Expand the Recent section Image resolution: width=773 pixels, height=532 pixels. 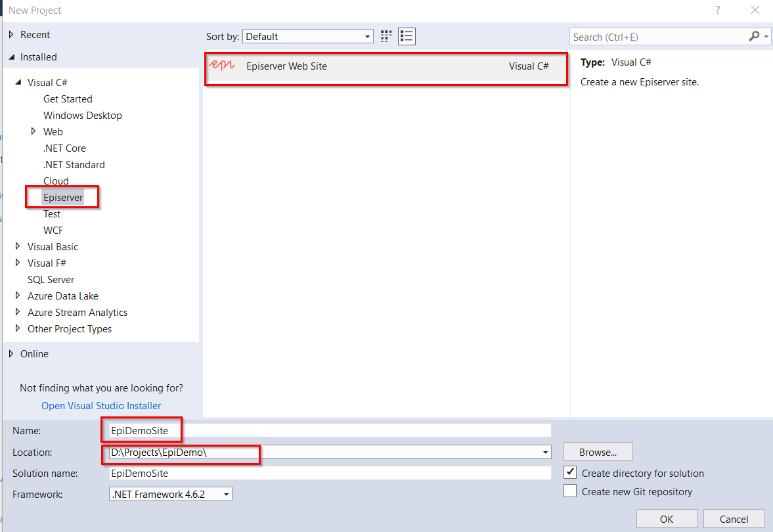(11, 35)
